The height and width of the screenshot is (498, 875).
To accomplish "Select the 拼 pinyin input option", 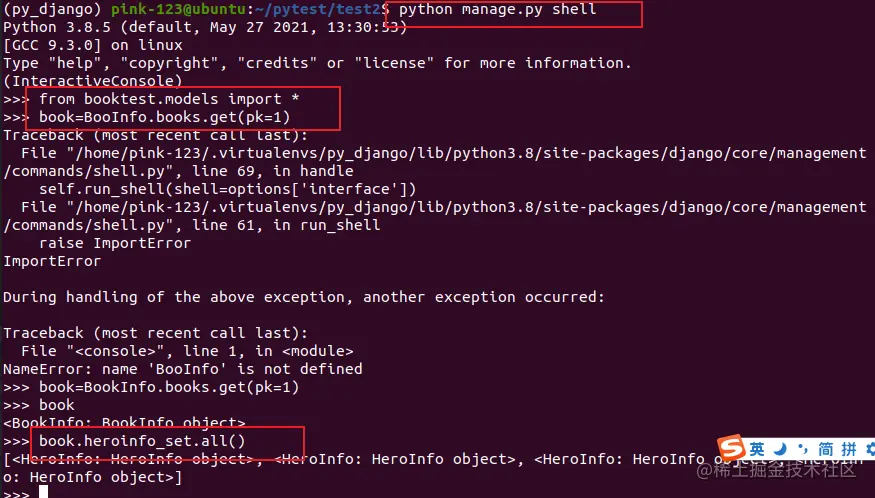I will point(849,449).
